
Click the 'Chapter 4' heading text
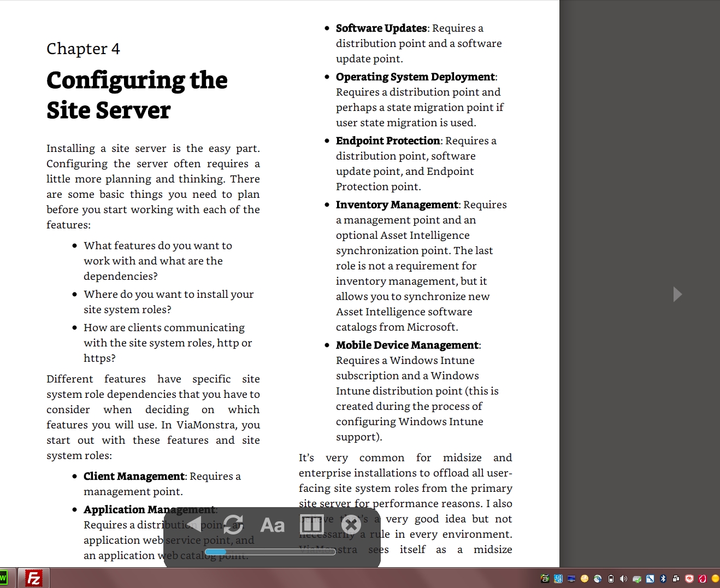[x=83, y=49]
